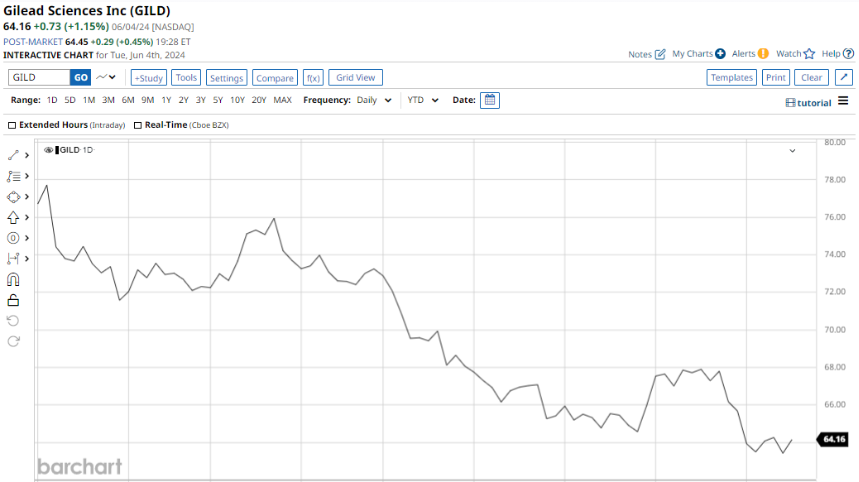
Task: Select the 20Y range
Action: pos(259,100)
